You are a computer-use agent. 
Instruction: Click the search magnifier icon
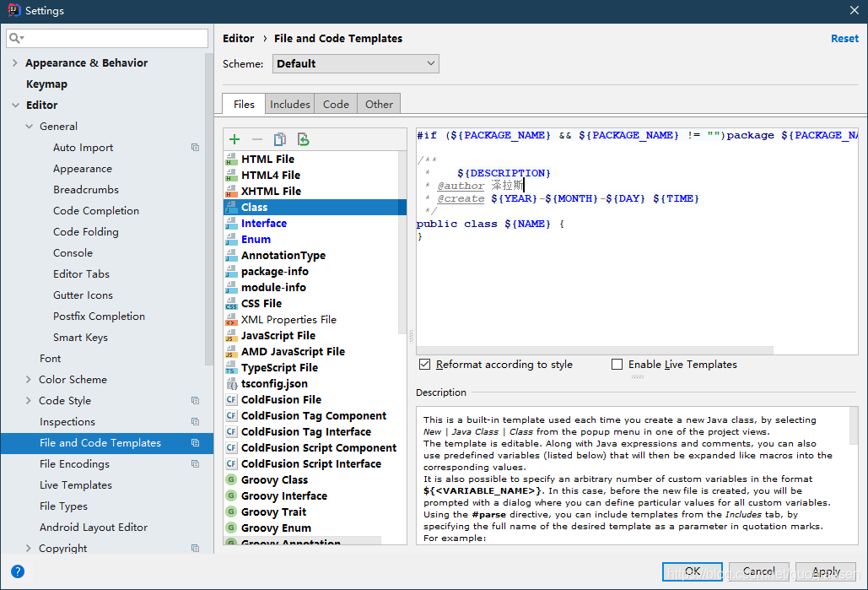pos(16,38)
